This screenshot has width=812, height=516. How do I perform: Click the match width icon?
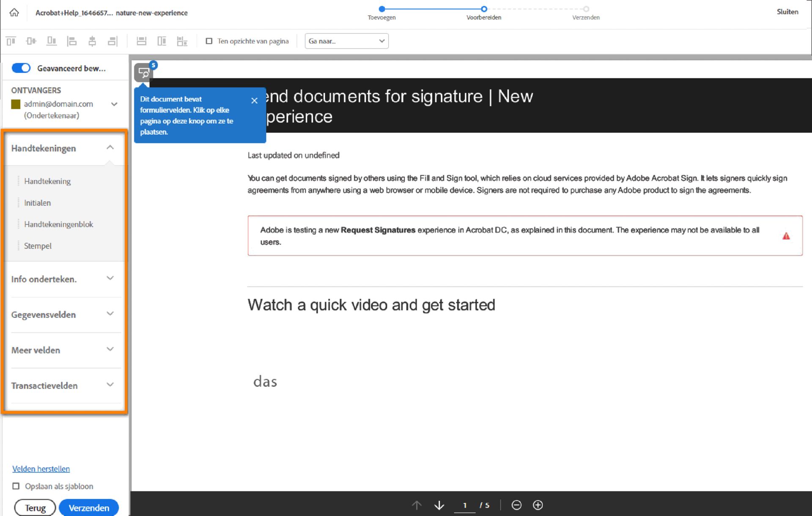point(142,41)
